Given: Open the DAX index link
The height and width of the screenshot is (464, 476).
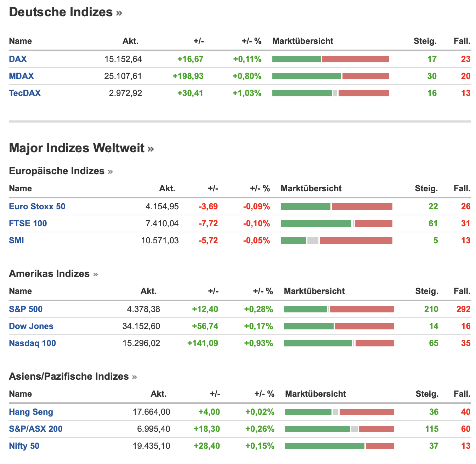Looking at the screenshot, I should click(18, 59).
